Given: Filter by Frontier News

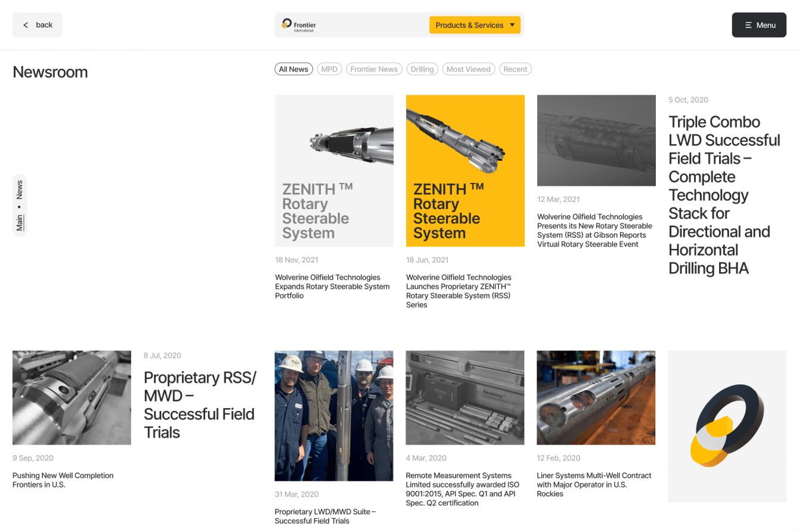Looking at the screenshot, I should (374, 69).
